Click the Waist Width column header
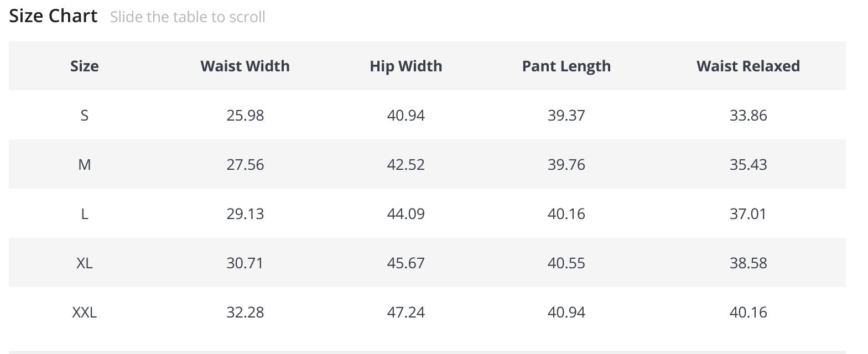 245,66
